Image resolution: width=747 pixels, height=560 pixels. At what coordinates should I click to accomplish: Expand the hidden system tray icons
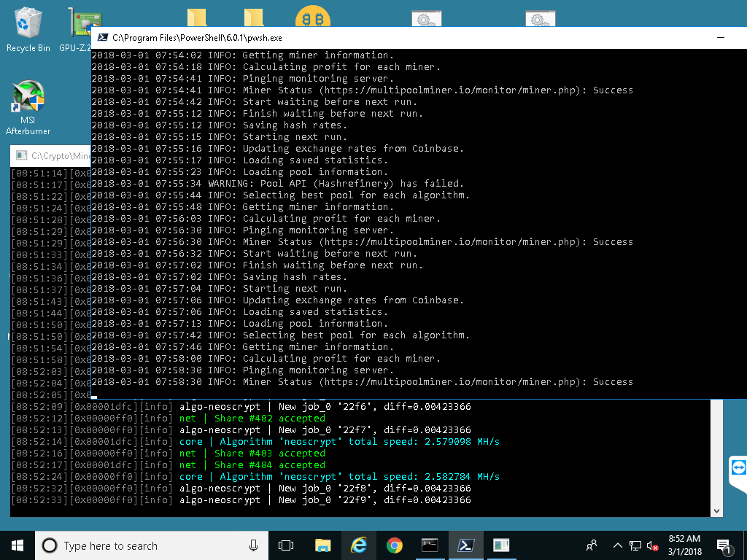point(616,545)
